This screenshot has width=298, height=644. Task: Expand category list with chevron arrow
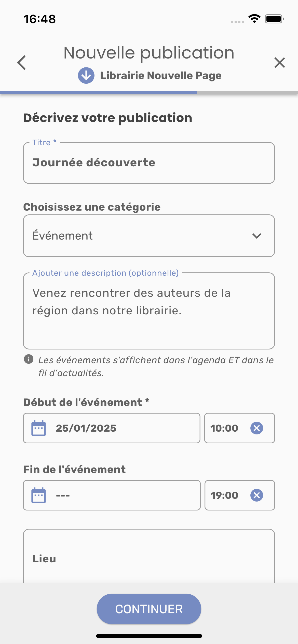[x=256, y=236]
